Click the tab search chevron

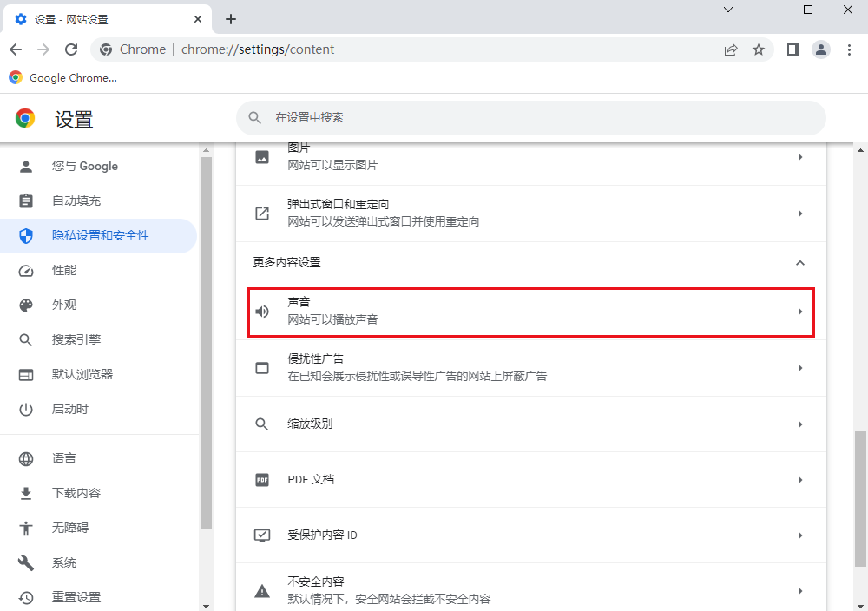click(728, 10)
